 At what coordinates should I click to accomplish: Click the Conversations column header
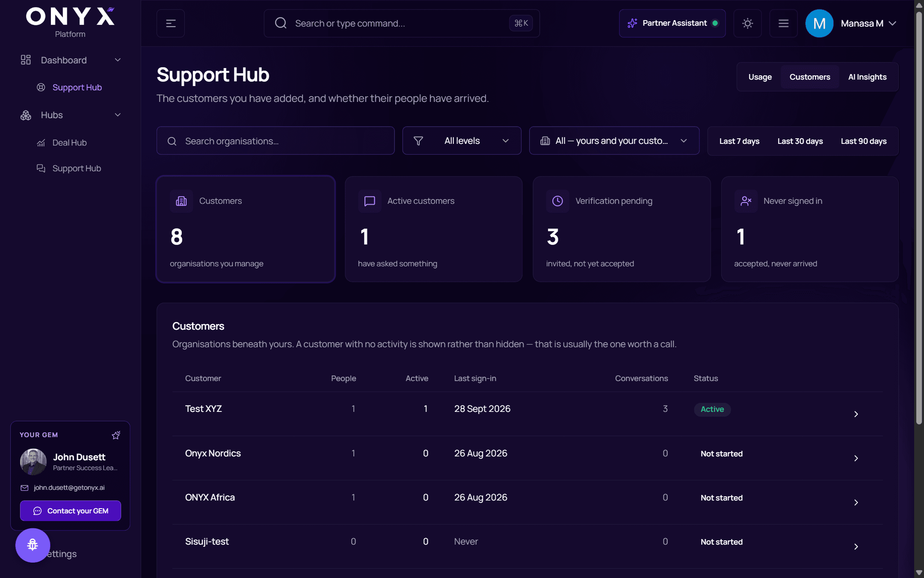tap(641, 378)
